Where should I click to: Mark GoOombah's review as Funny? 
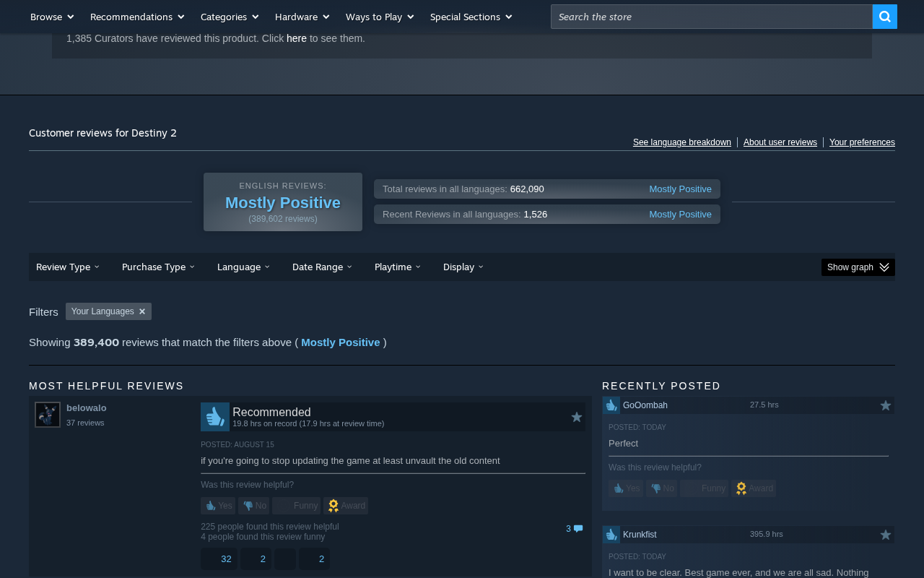pyautogui.click(x=705, y=488)
